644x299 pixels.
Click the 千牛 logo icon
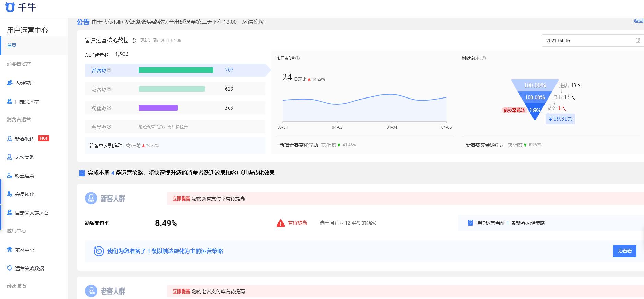(10, 7)
